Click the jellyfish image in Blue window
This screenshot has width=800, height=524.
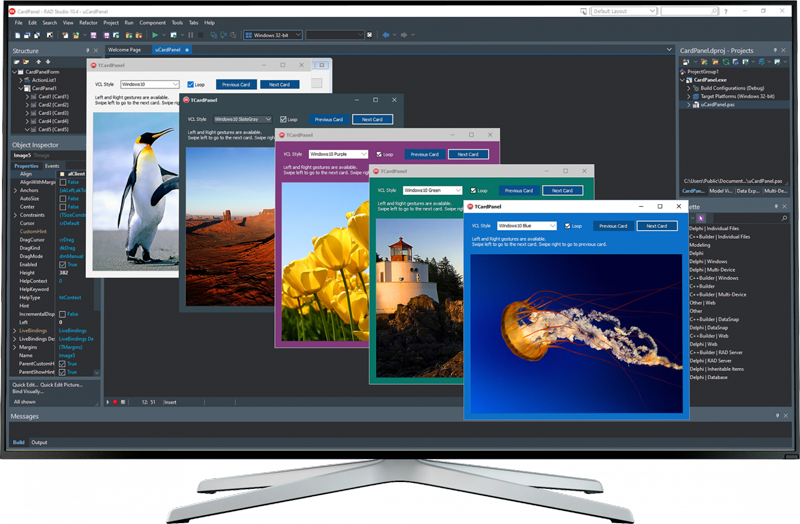[x=576, y=333]
